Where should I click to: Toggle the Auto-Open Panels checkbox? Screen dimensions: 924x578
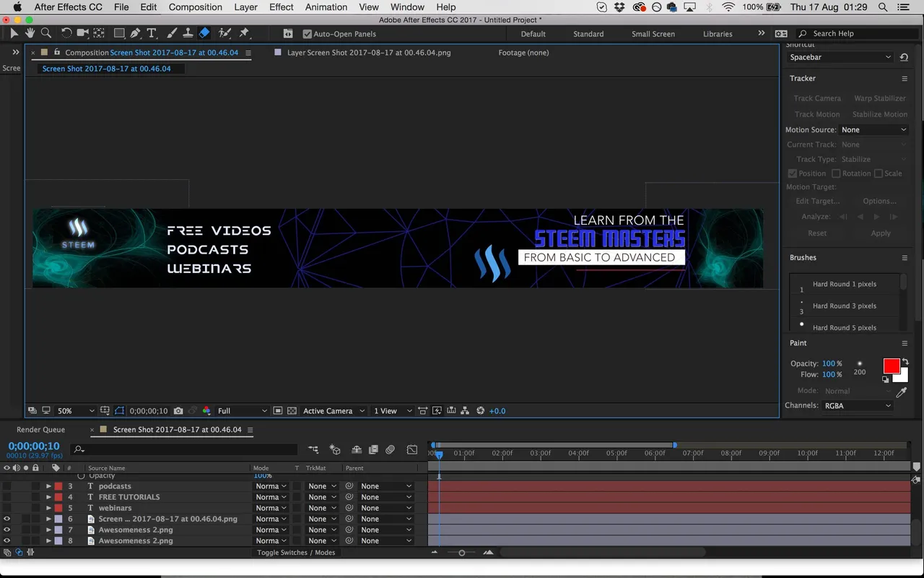[x=308, y=34]
